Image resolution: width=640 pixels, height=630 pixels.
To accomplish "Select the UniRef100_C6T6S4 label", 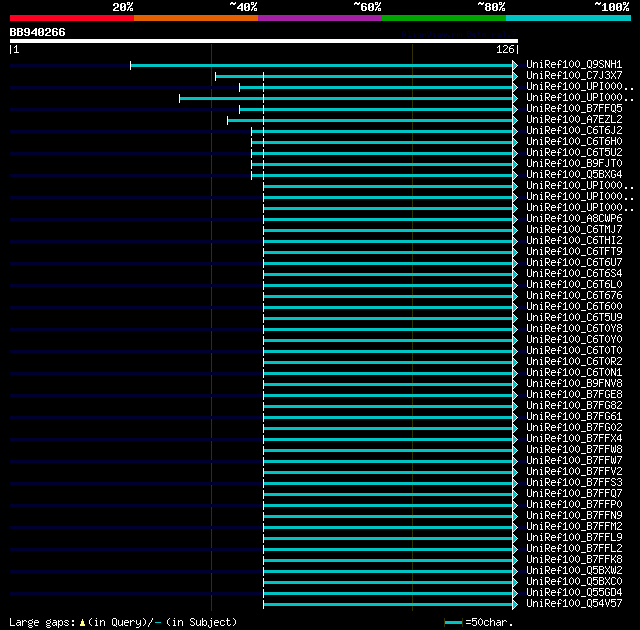I will (574, 273).
